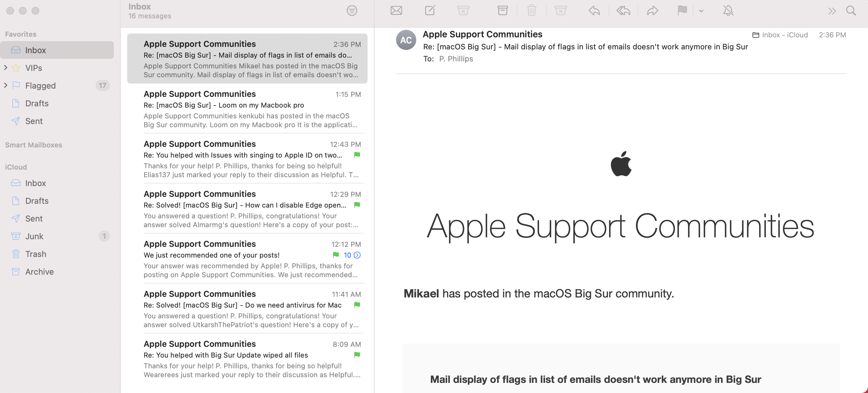Image resolution: width=868 pixels, height=393 pixels.
Task: Click the AC sender avatar
Action: pos(406,40)
